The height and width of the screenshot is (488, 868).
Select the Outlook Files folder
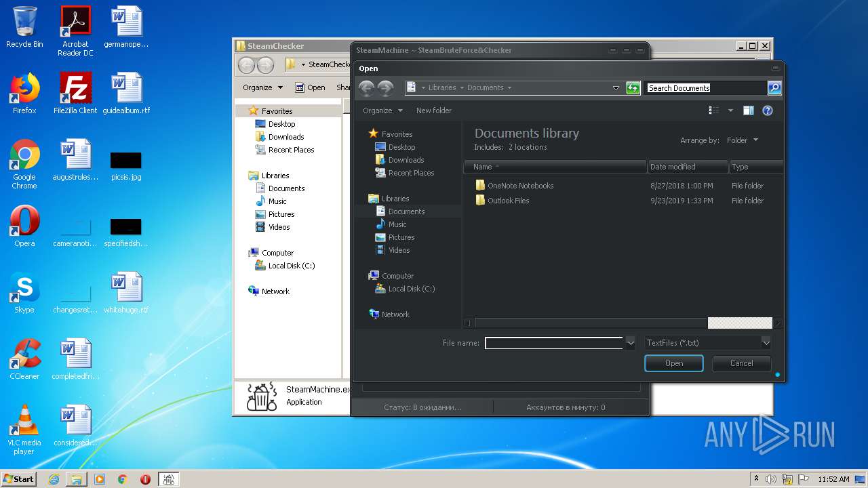(x=502, y=201)
